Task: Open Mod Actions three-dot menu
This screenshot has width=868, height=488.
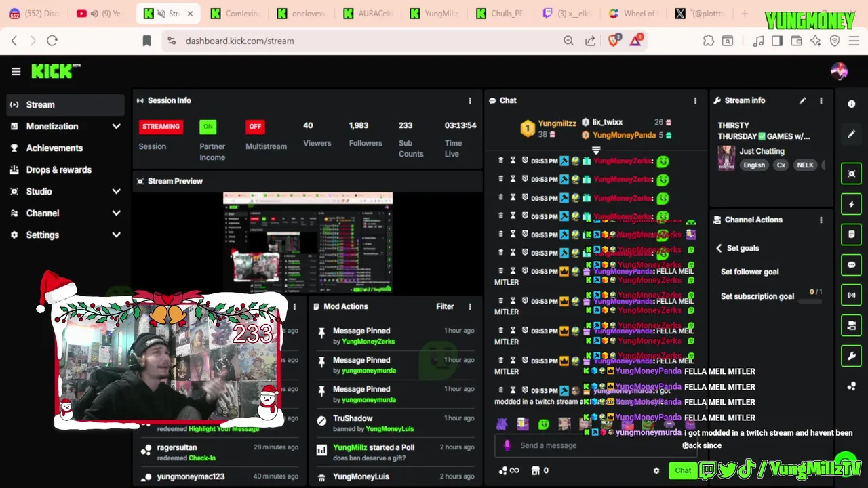Action: pos(470,306)
